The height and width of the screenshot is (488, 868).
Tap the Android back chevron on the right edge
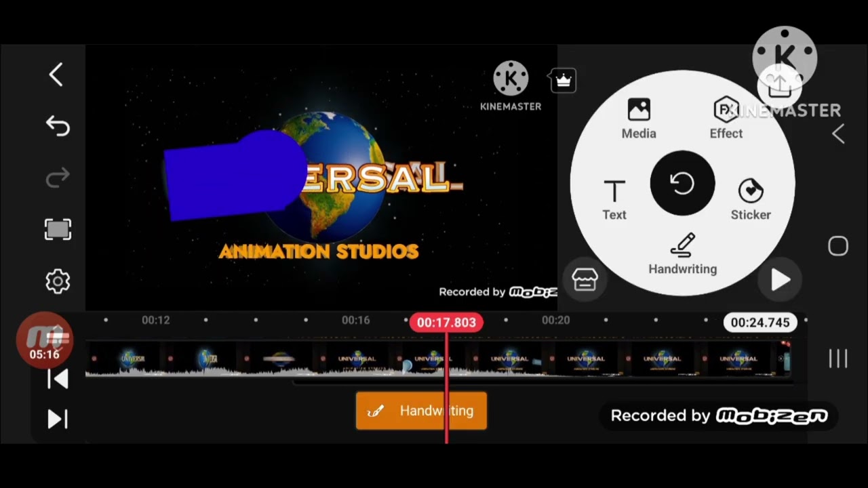click(838, 134)
